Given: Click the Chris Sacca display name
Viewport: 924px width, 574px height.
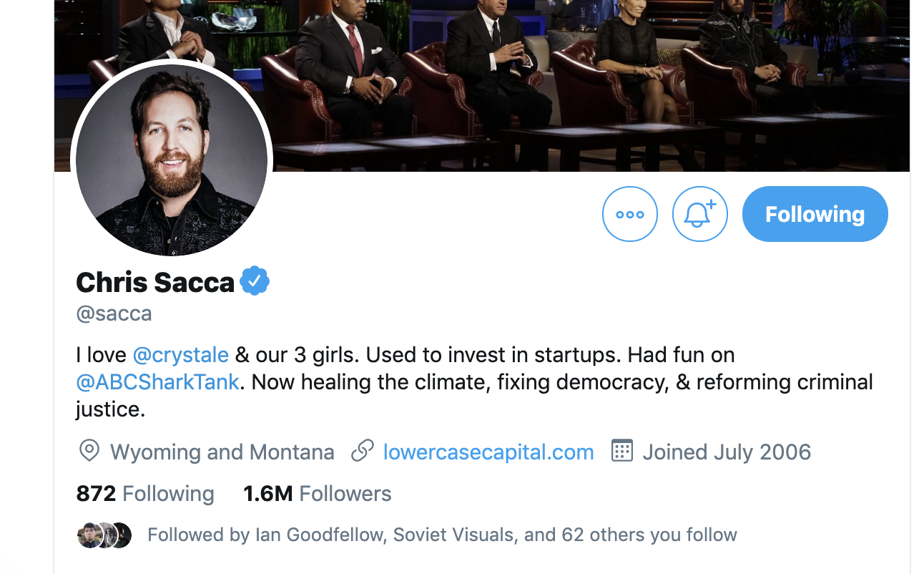Looking at the screenshot, I should coord(155,282).
